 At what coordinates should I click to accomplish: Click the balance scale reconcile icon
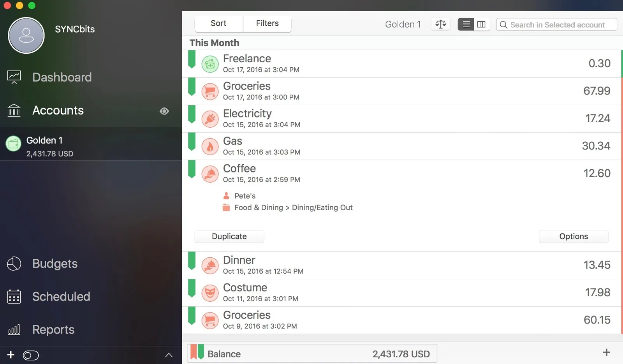coord(441,24)
